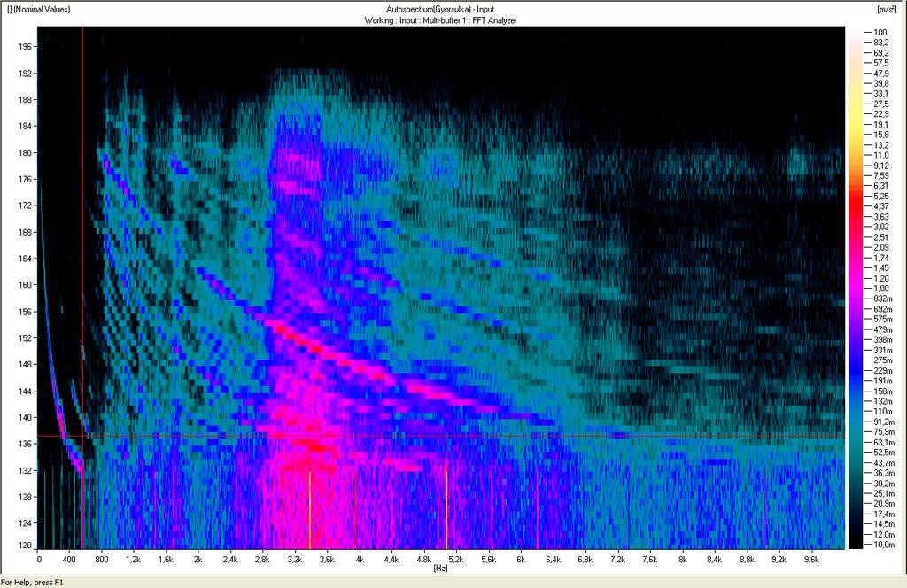Click frequency axis label 4,8k
Viewport: 907px width, 588px height.
(424, 560)
